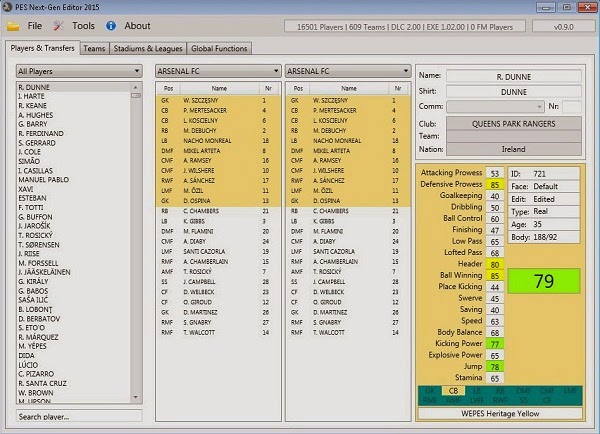Click the empty Team button
600x434 pixels.
(x=514, y=136)
